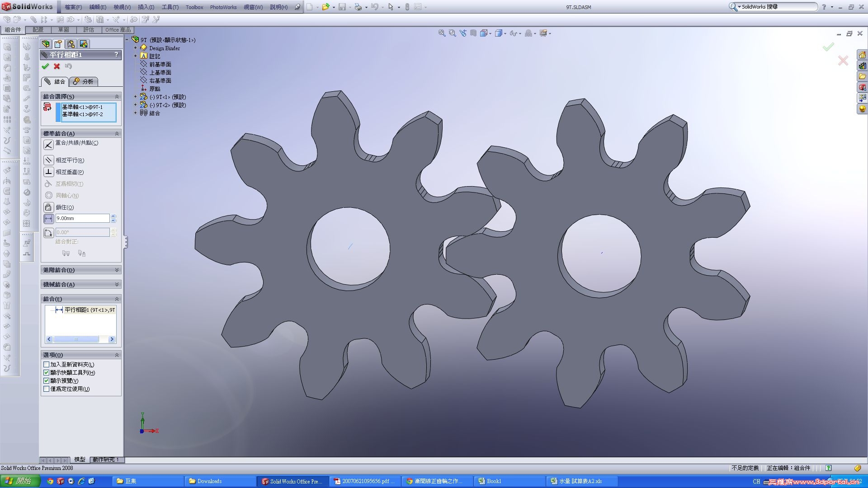Screen dimensions: 868x488
Task: Expand the 機械結合 section
Action: 117,284
